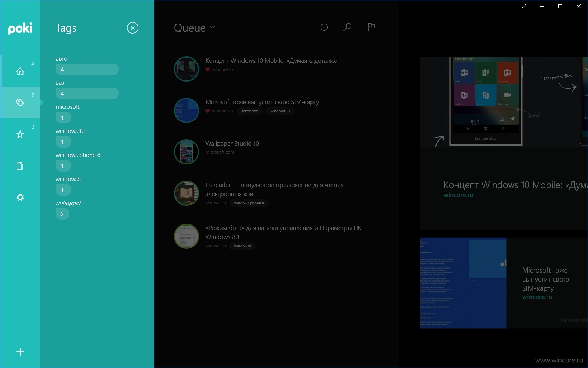Open the blue SIM-карту preview image
The image size is (588, 368).
[463, 283]
